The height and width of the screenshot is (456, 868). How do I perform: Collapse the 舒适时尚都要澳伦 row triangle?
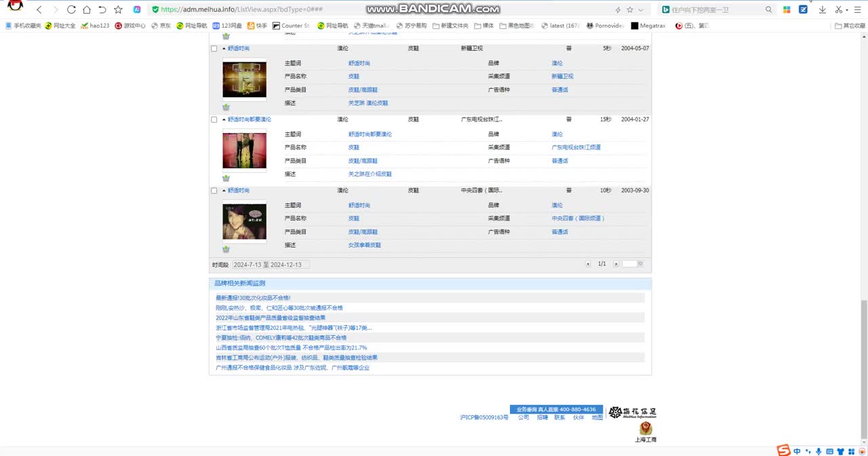coord(224,119)
